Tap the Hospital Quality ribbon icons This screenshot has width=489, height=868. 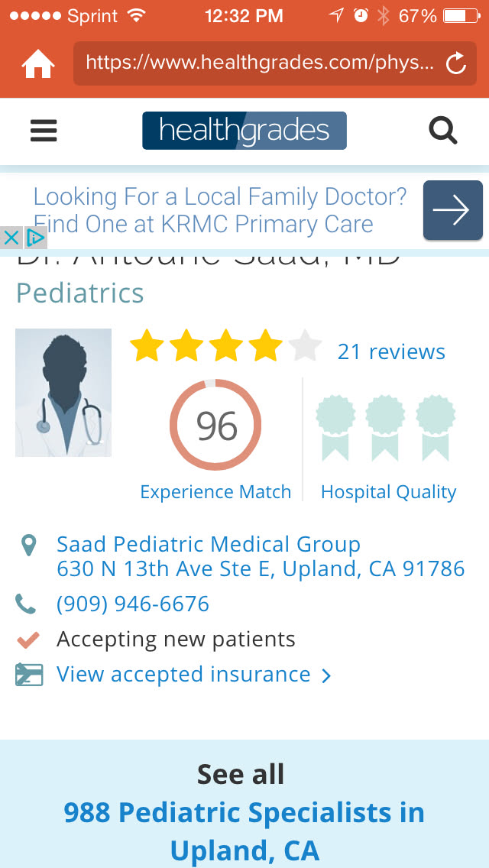(387, 427)
